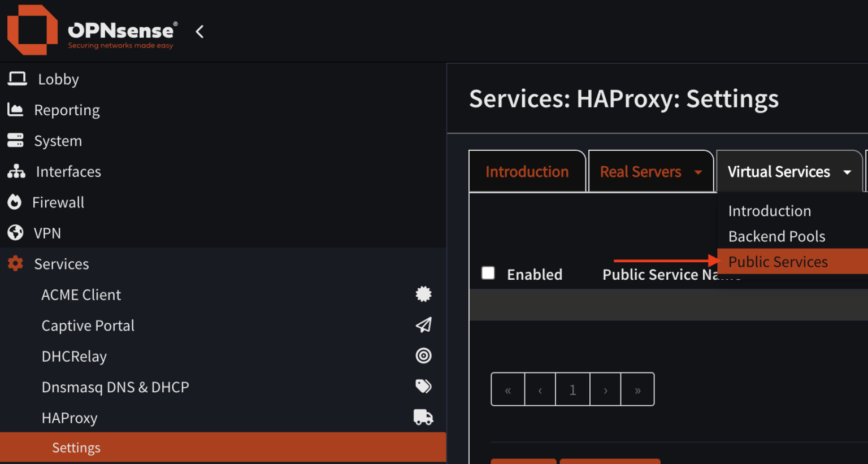Viewport: 868px width, 464px height.
Task: Switch to the Introduction tab
Action: (x=527, y=171)
